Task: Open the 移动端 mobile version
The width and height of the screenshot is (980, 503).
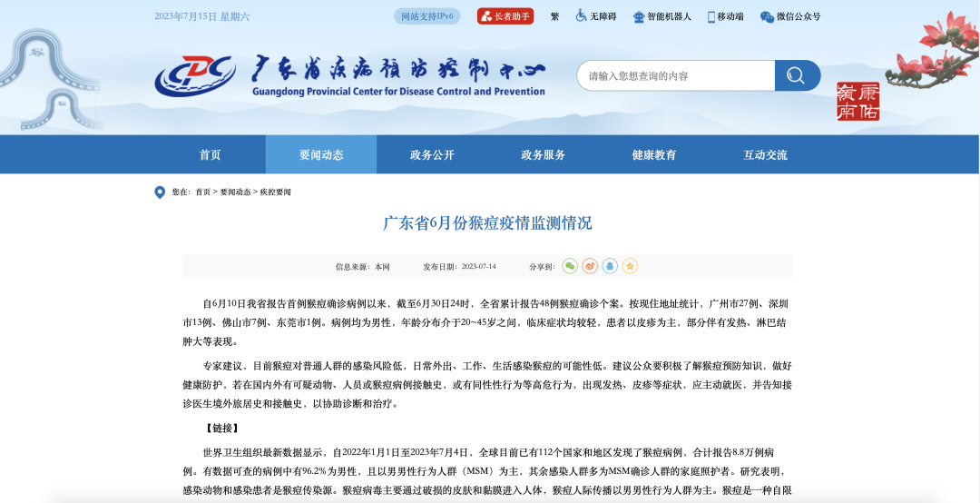Action: pos(726,17)
